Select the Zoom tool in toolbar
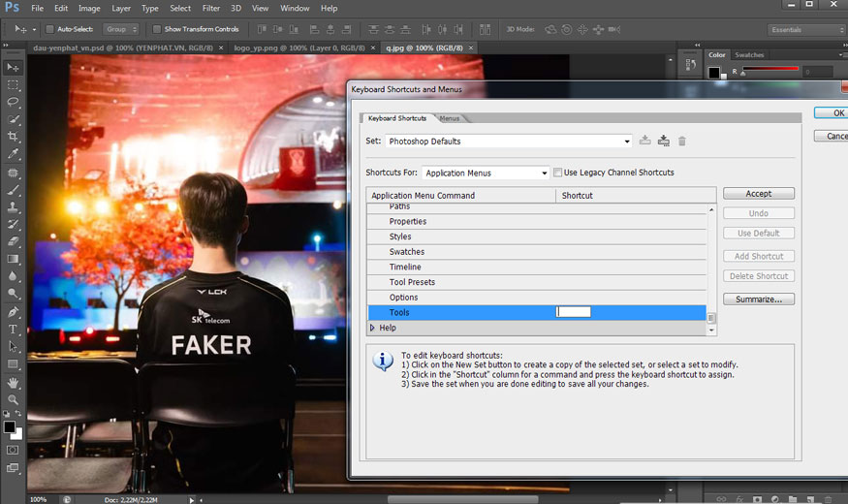 tap(13, 399)
